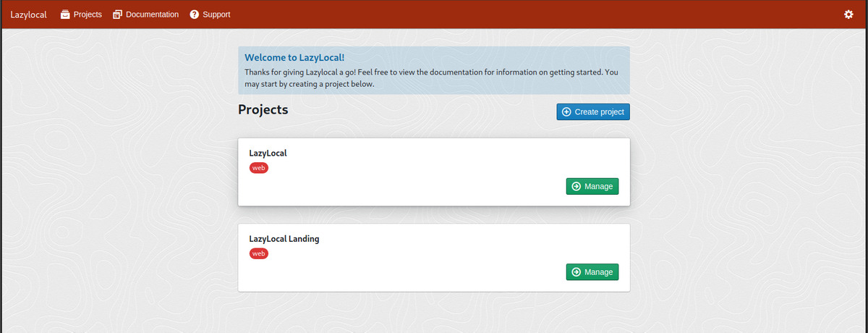Select the web tag under LazyLocal
868x333 pixels.
[258, 168]
